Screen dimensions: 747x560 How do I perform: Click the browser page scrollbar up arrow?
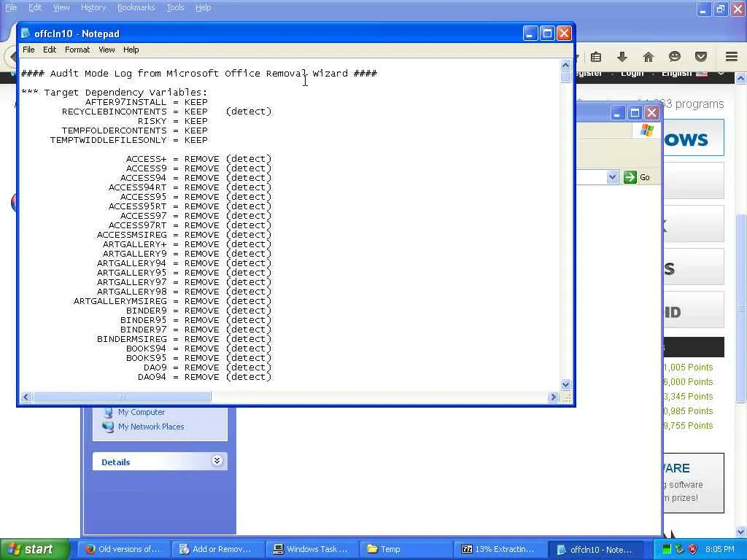tap(741, 77)
